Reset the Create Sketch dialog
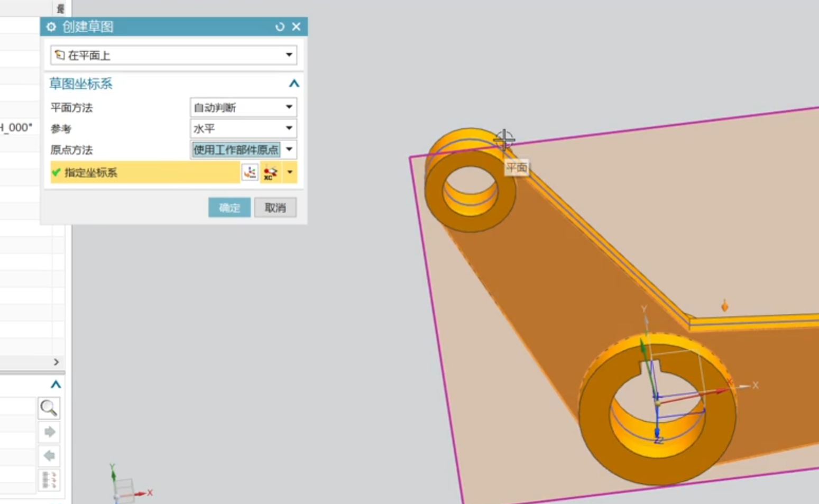819x504 pixels. coord(280,26)
